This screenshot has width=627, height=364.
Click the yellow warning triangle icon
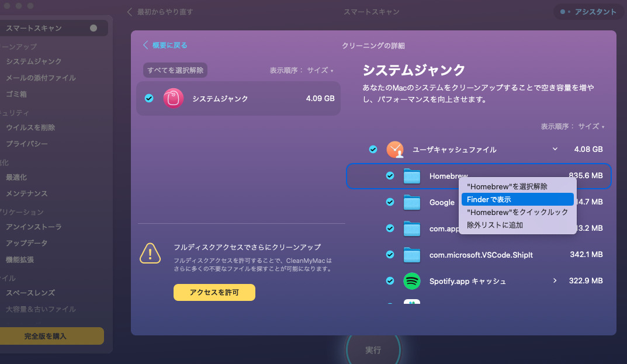point(150,253)
